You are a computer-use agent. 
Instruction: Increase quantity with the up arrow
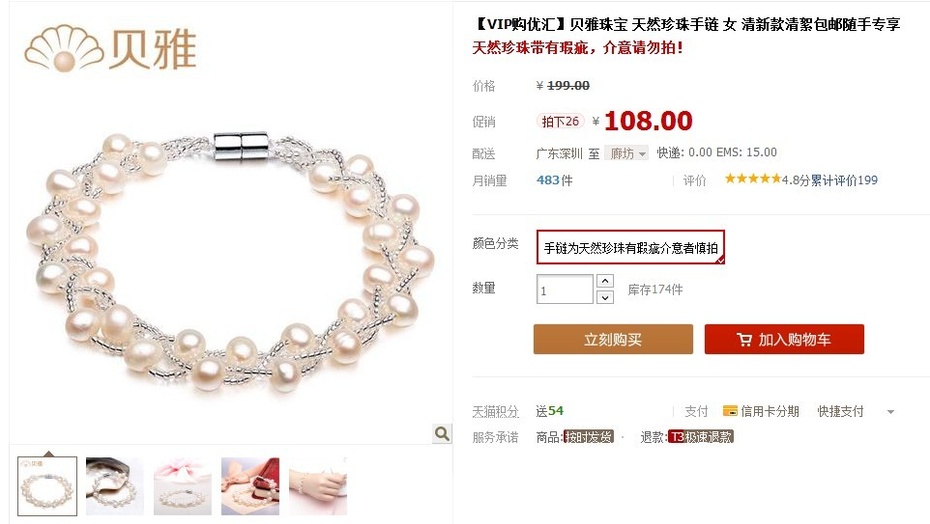[604, 281]
